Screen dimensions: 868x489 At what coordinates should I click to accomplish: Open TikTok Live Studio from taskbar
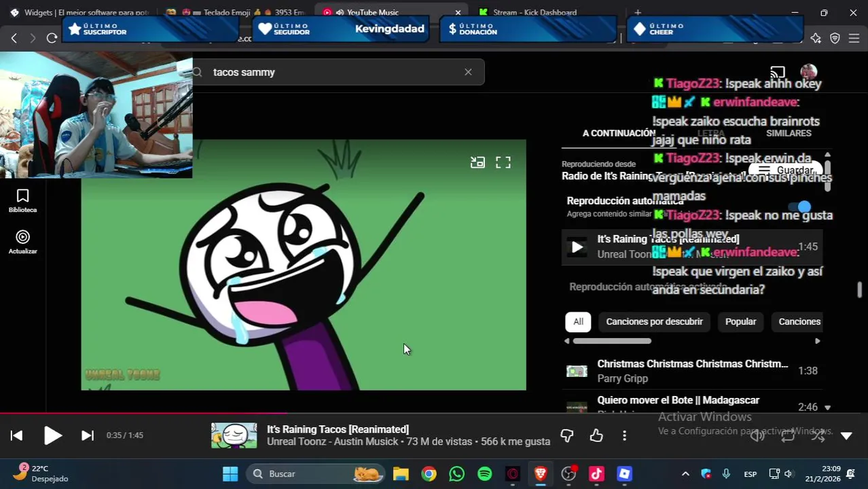[596, 473]
